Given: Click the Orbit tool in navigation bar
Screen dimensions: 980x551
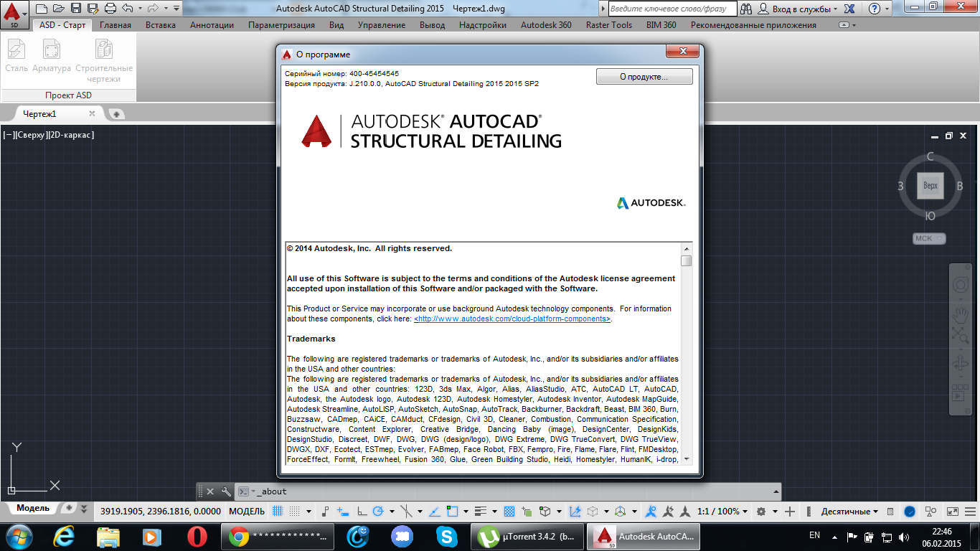Looking at the screenshot, I should coord(960,364).
